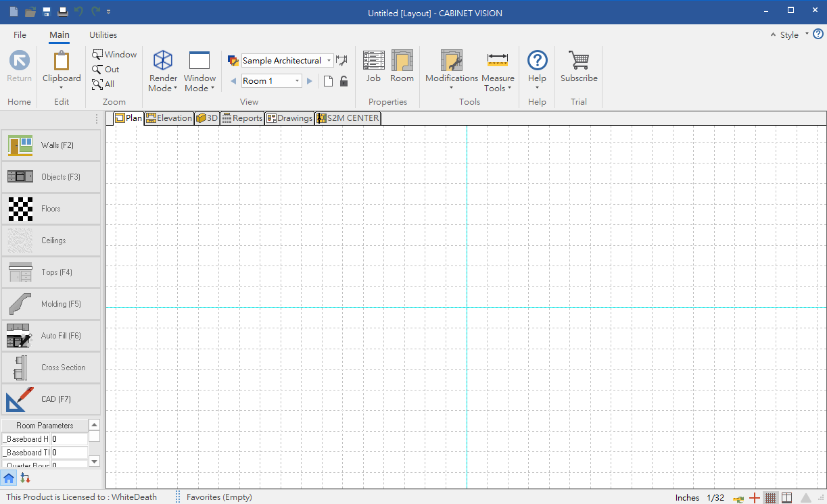Toggle the red crosshair in status bar

(755, 498)
